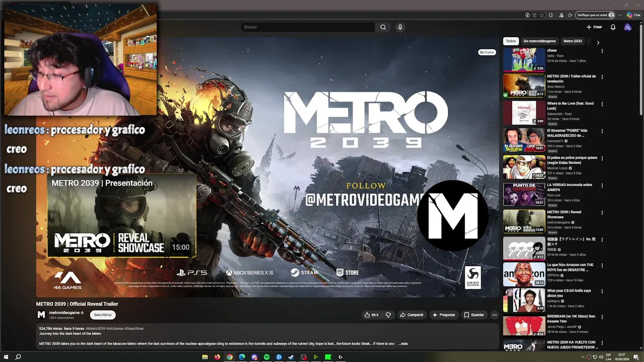Open YouTube notifications bell

coord(613,27)
